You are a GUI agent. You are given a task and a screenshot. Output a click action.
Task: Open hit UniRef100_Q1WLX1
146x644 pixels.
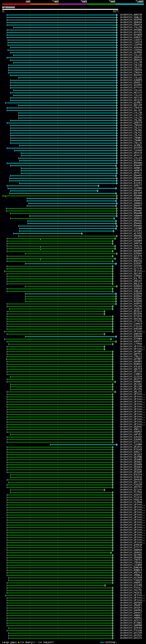(131, 17)
